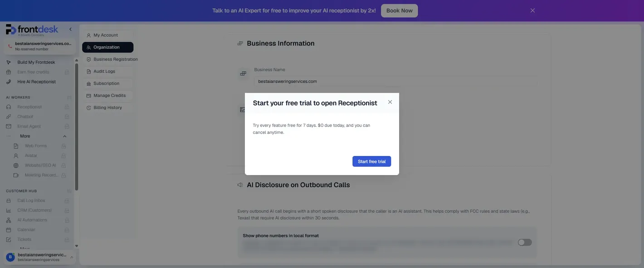The width and height of the screenshot is (644, 268).
Task: Click the image icon left of the dialog
Action: point(243,110)
